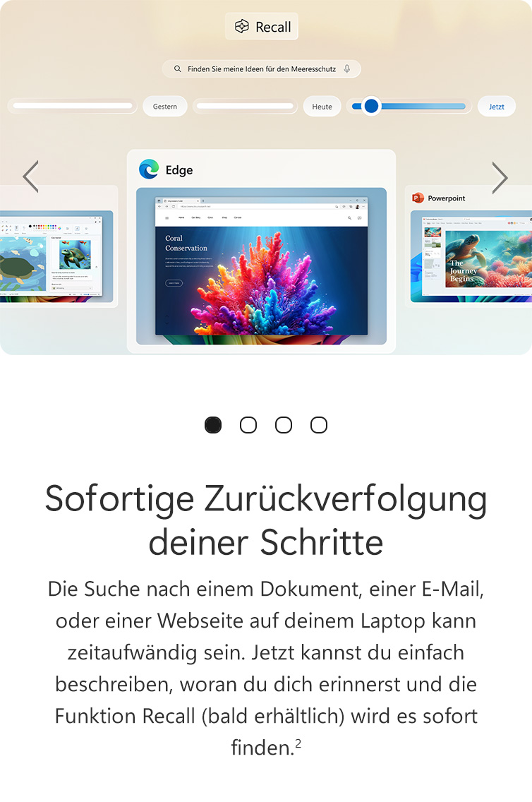This screenshot has height=802, width=532.
Task: Click the Edge browser logo icon
Action: tap(149, 169)
